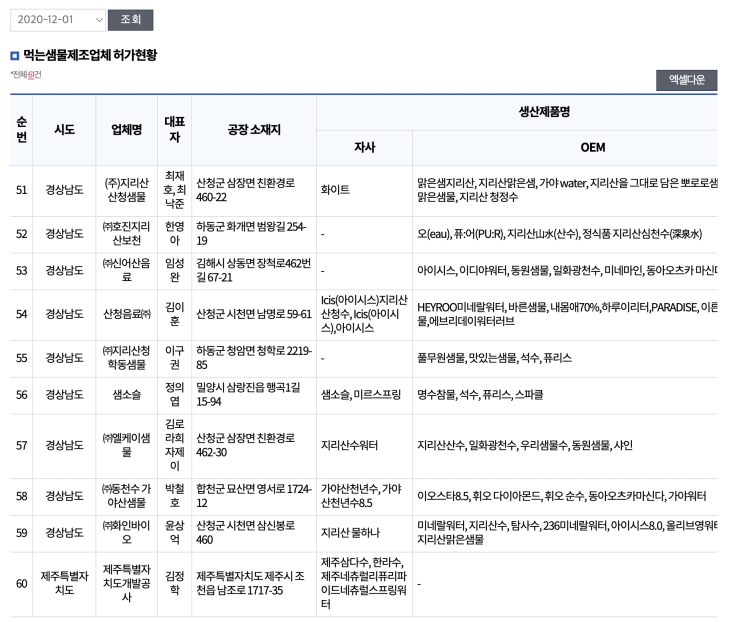Viewport: 743px width, 622px height.
Task: Click address 제주시 조천읍 남조로 1717-35
Action: coord(250,583)
